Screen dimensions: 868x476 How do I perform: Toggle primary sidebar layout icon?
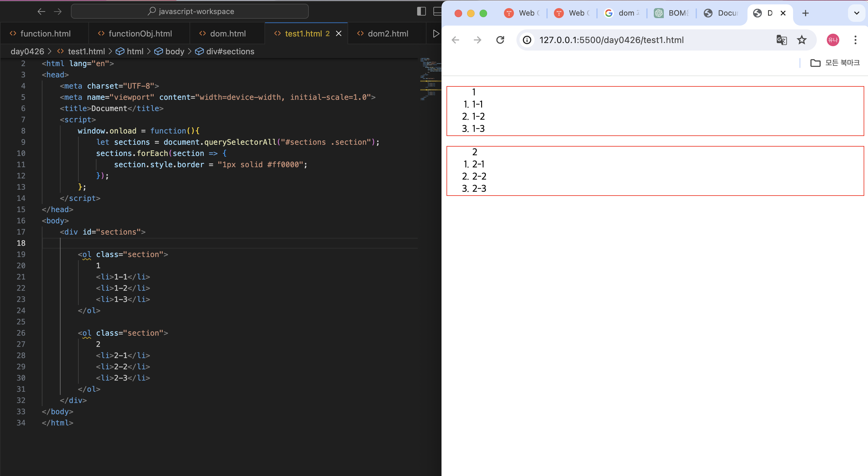[421, 12]
